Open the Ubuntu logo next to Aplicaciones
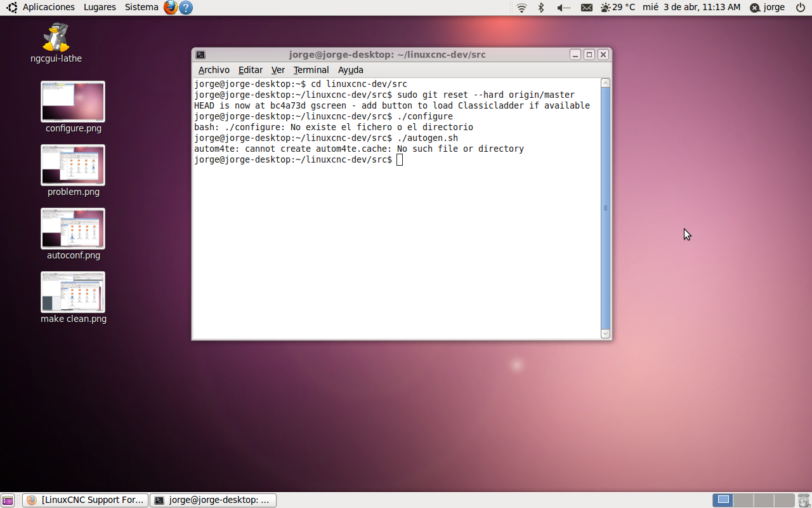 (x=11, y=8)
